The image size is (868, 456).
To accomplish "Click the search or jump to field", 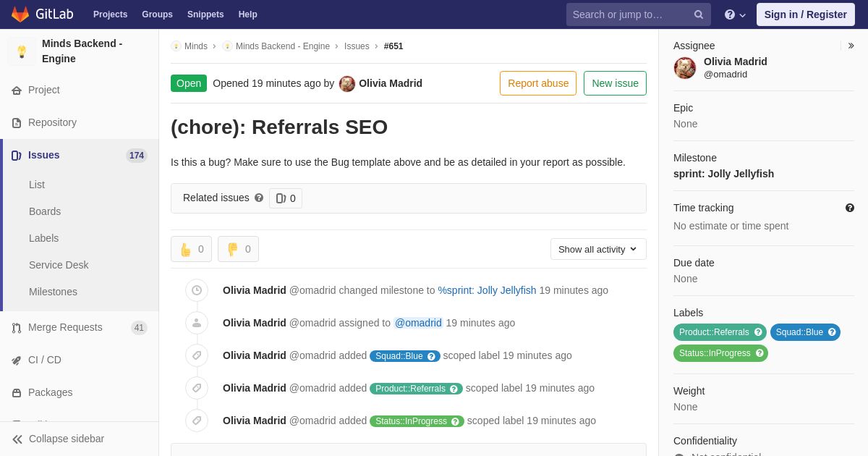I will coord(631,14).
